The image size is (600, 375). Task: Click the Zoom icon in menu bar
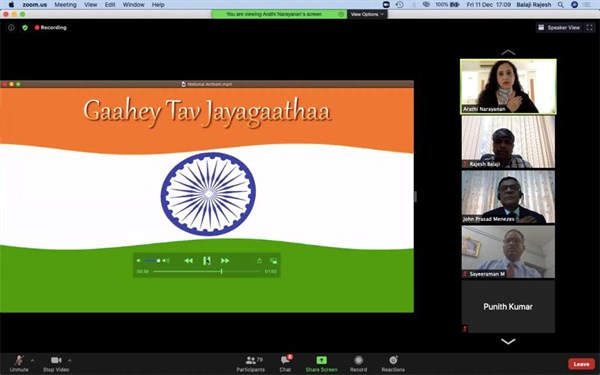click(x=386, y=5)
